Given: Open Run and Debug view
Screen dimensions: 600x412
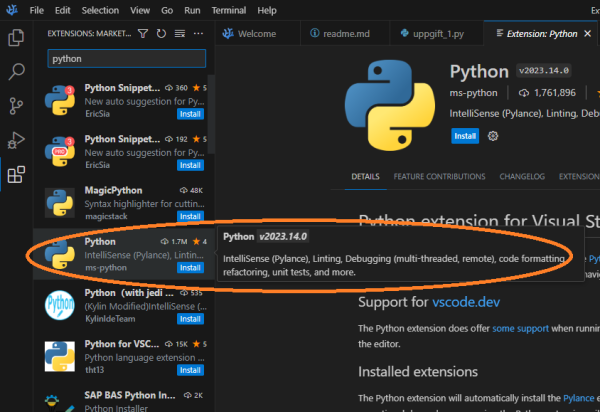Looking at the screenshot, I should coord(16,140).
